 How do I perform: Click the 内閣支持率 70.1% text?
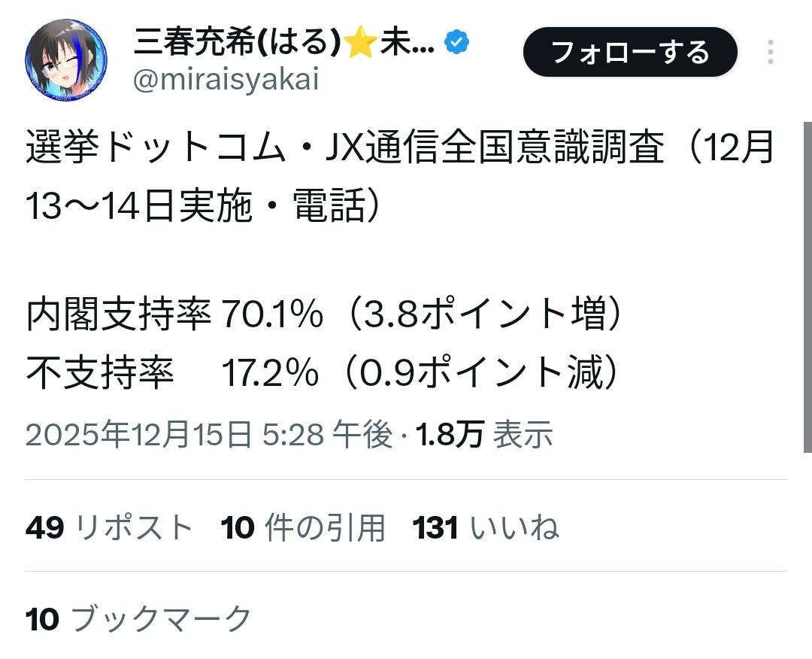174,315
